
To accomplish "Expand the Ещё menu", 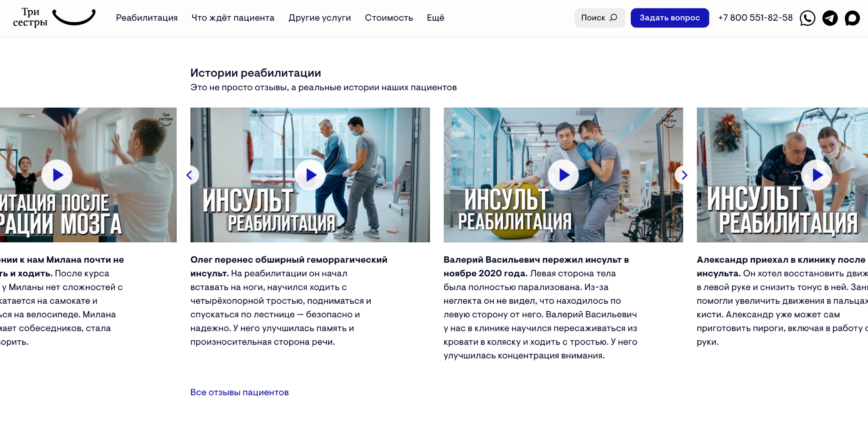I will tap(435, 18).
